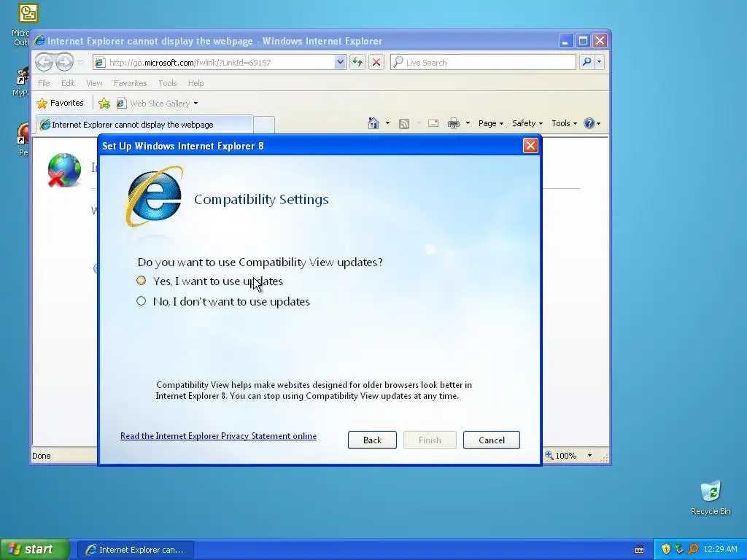
Task: Click the zoom level 100% button
Action: click(561, 456)
